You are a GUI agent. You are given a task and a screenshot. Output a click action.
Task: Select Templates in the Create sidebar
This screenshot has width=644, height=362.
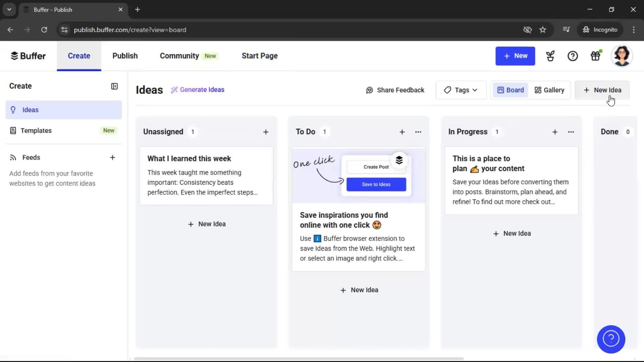tap(37, 130)
